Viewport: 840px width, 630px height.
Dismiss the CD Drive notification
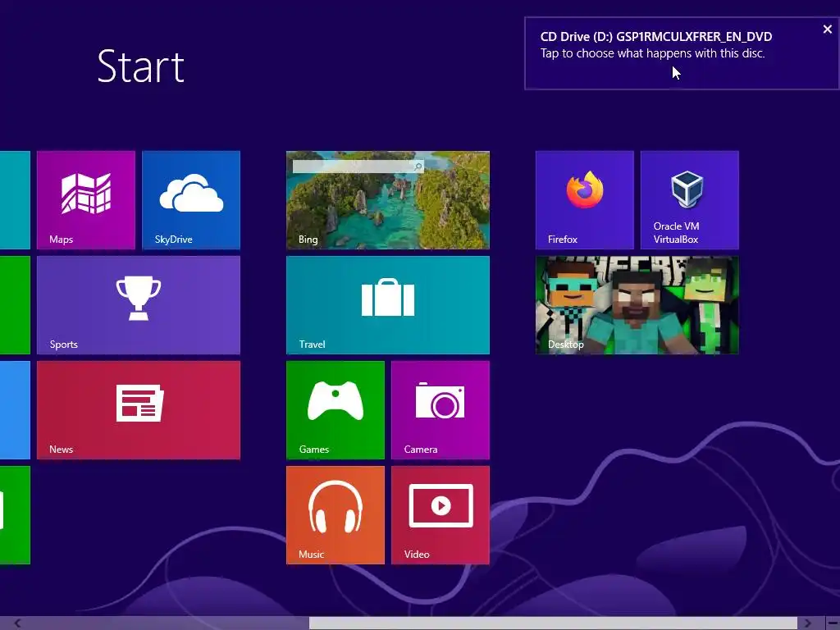827,30
